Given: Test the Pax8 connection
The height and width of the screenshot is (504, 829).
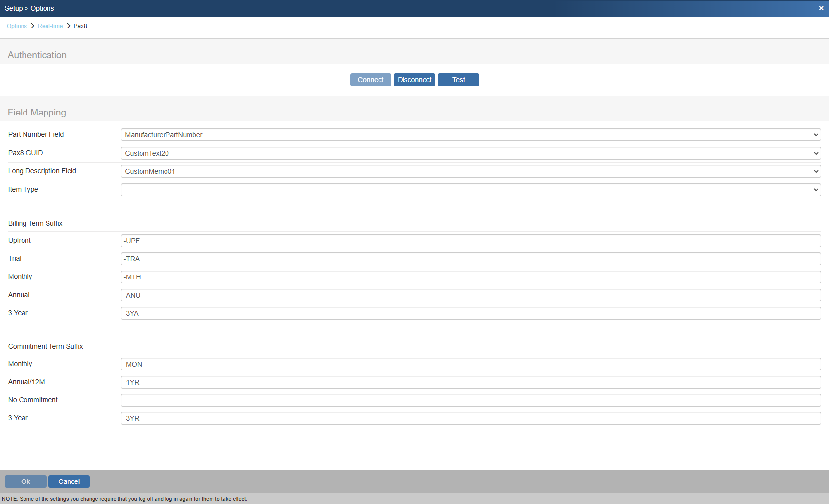Looking at the screenshot, I should [458, 80].
